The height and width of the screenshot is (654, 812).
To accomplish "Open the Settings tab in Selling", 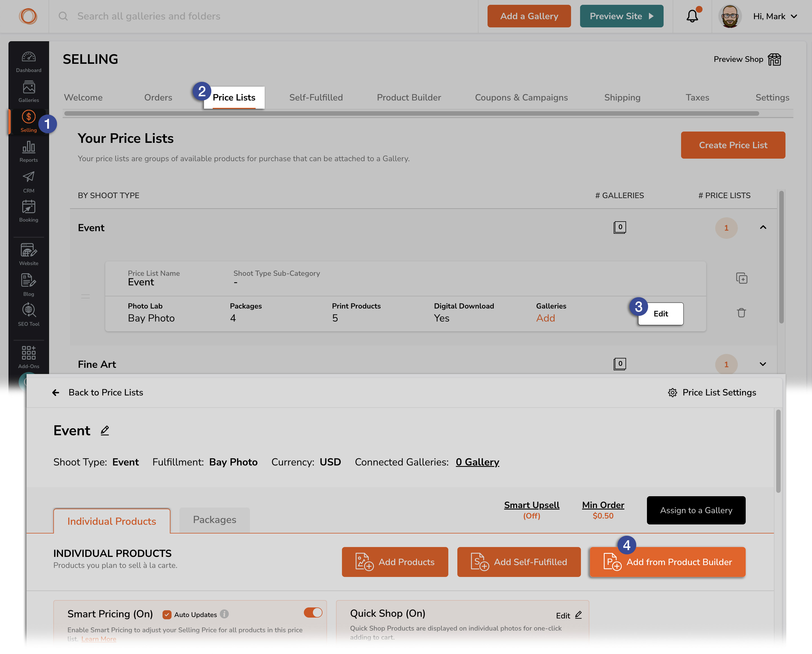I will coord(772,98).
